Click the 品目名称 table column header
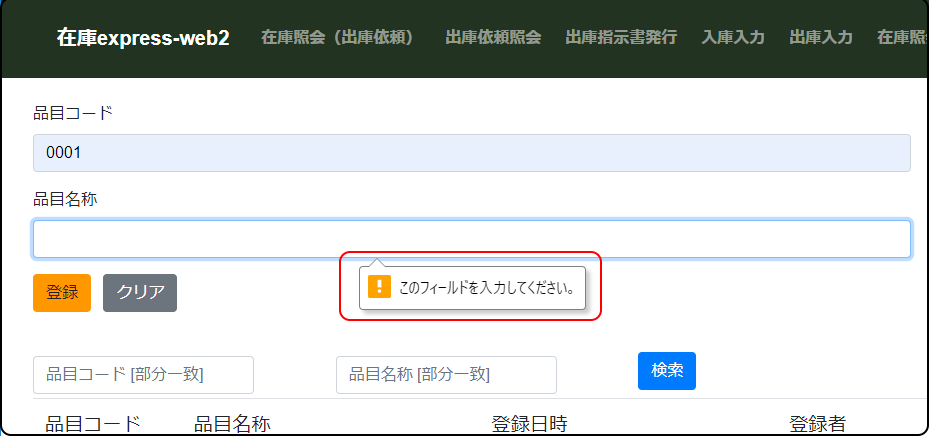929x436 pixels. tap(232, 424)
